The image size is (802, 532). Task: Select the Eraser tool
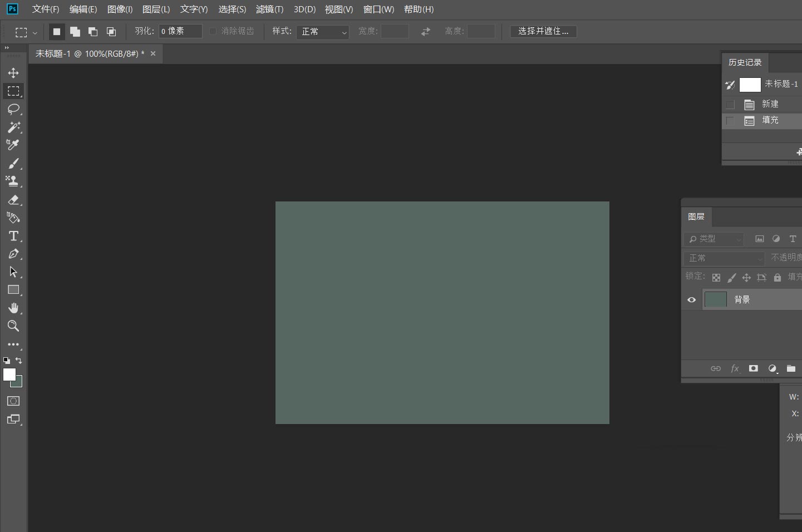pyautogui.click(x=13, y=200)
